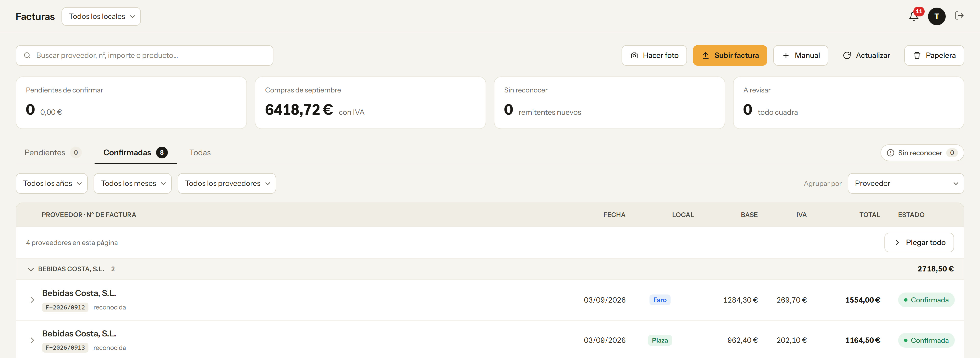Image resolution: width=980 pixels, height=358 pixels.
Task: Click the Sin reconocer summary card
Action: pos(610,103)
